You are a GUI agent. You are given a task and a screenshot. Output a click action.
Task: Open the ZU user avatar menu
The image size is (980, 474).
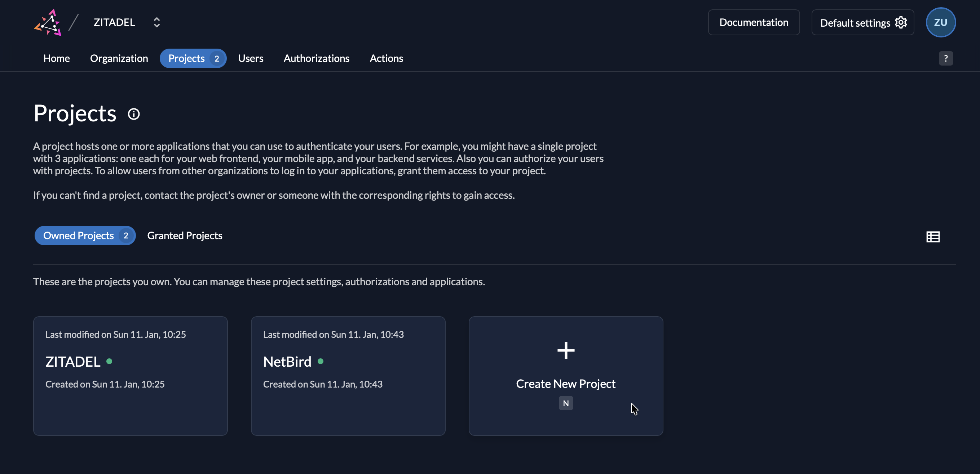click(940, 22)
